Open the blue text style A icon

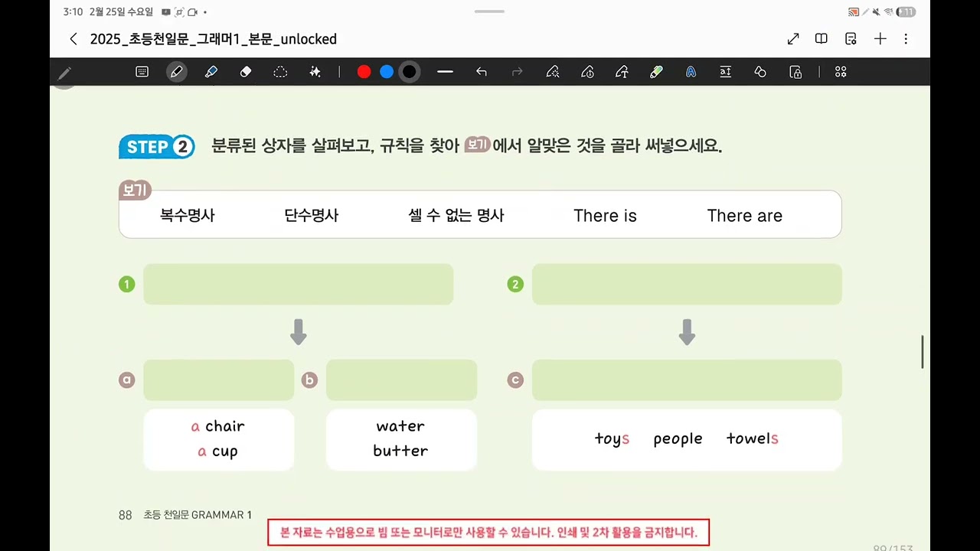pos(691,72)
